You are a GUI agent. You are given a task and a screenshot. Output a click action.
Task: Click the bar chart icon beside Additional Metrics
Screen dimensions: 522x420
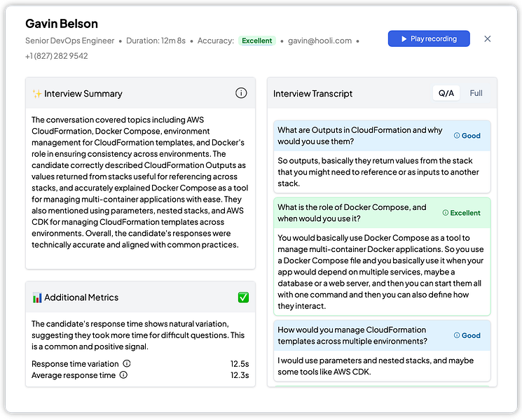coord(37,297)
